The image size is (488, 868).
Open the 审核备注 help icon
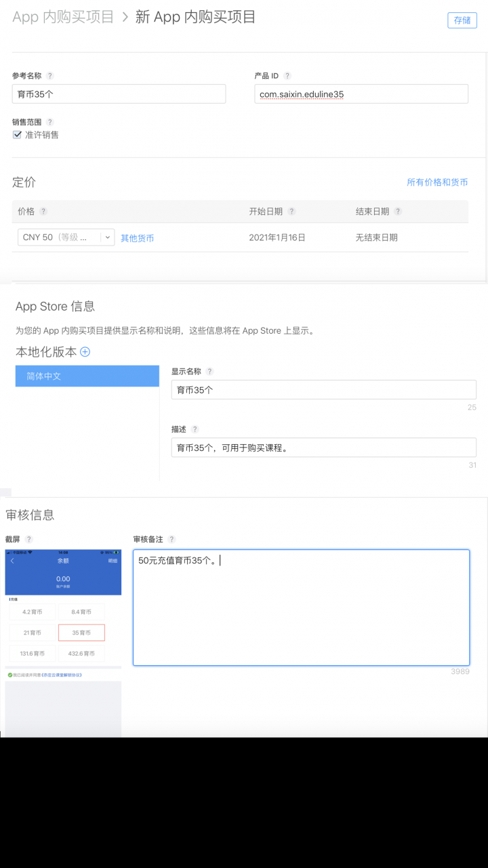pos(171,539)
